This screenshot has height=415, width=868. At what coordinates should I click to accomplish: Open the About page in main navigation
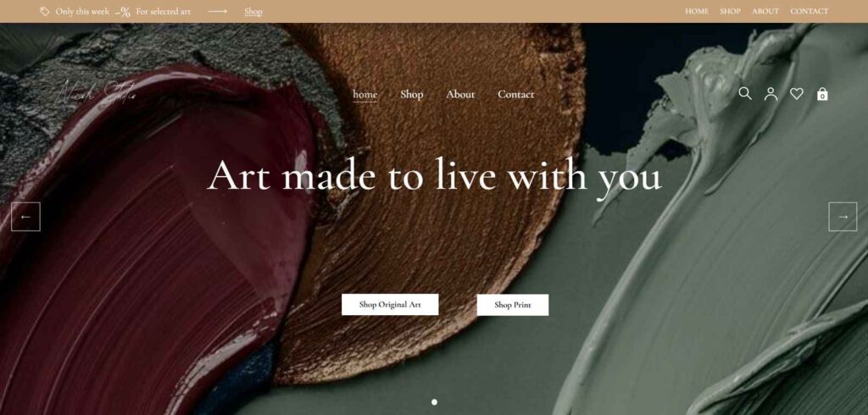tap(460, 94)
